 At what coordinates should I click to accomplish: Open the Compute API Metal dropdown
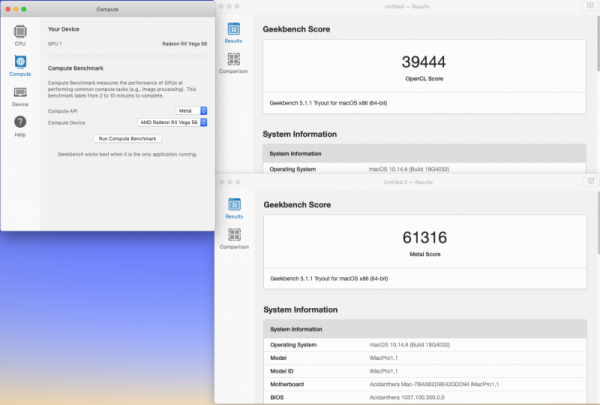tap(191, 111)
